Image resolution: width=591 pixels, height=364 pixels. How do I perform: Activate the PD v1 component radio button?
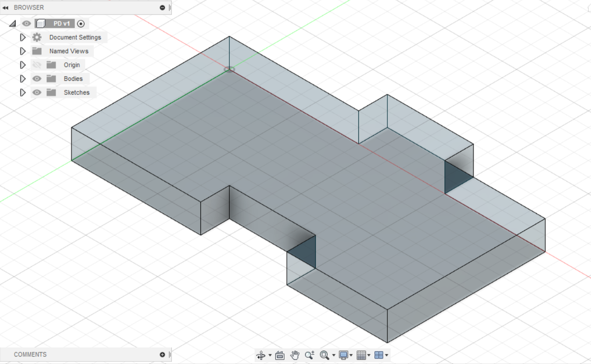[x=81, y=23]
